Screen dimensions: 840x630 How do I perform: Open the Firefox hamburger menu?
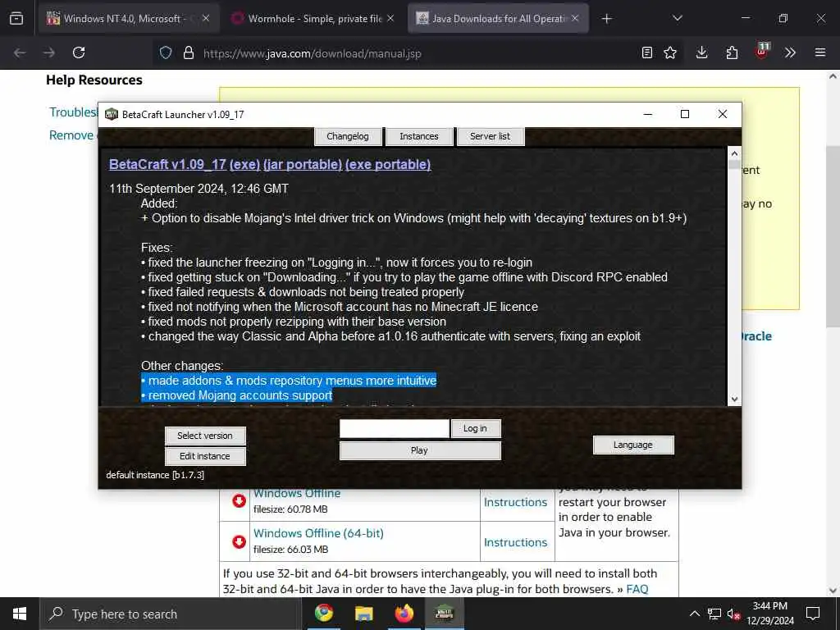[820, 52]
